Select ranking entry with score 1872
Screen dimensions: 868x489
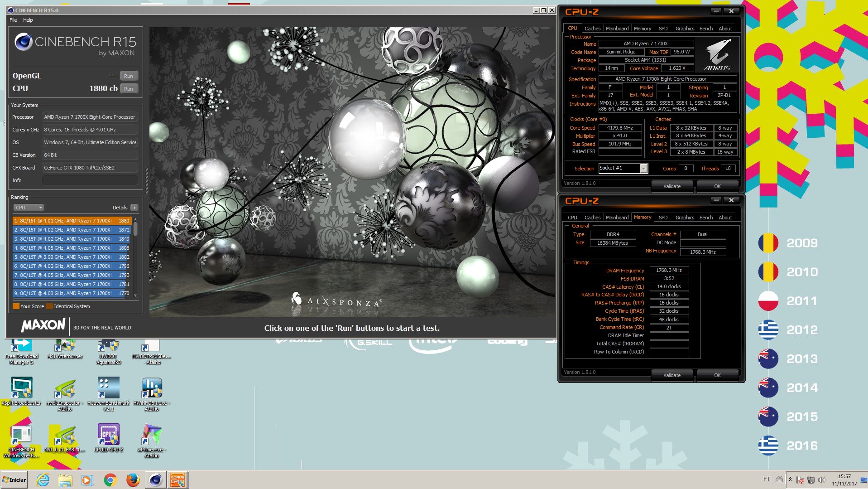point(72,230)
